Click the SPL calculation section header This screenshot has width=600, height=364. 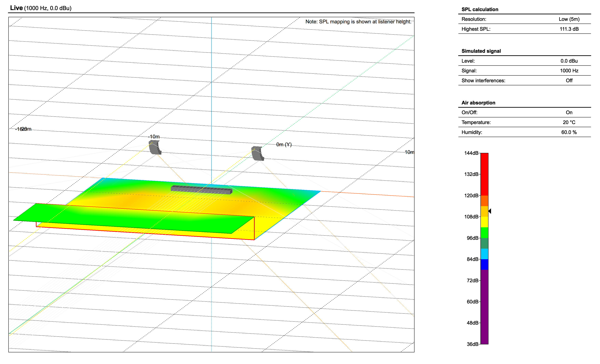click(480, 9)
